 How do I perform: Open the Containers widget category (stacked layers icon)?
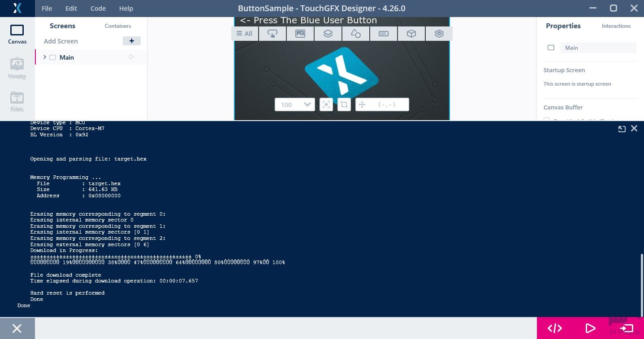click(328, 34)
